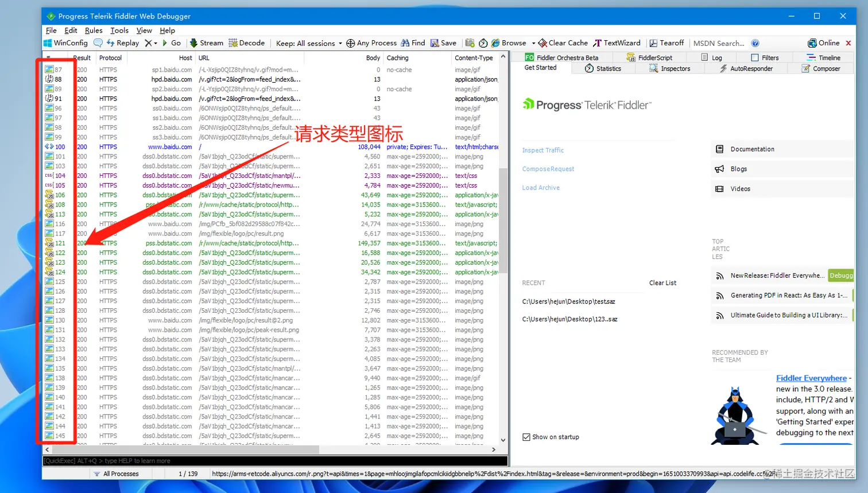Open the View menu
The width and height of the screenshot is (868, 493).
(144, 30)
